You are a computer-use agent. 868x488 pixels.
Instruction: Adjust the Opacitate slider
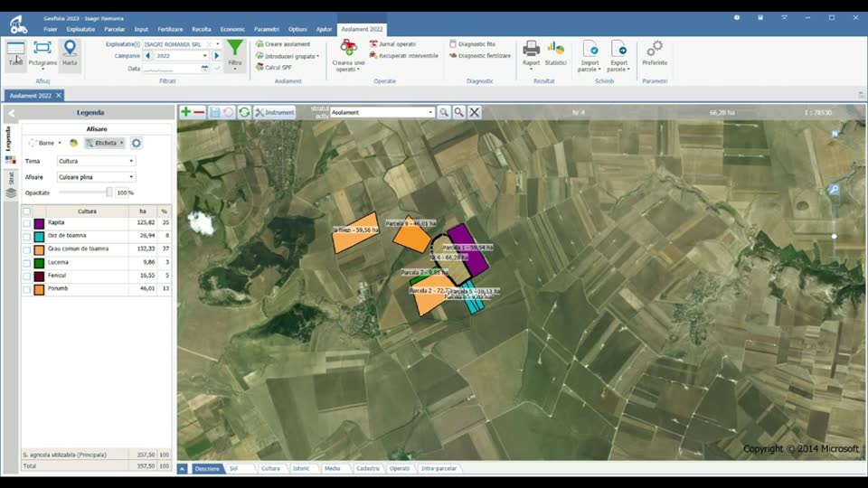pyautogui.click(x=109, y=192)
